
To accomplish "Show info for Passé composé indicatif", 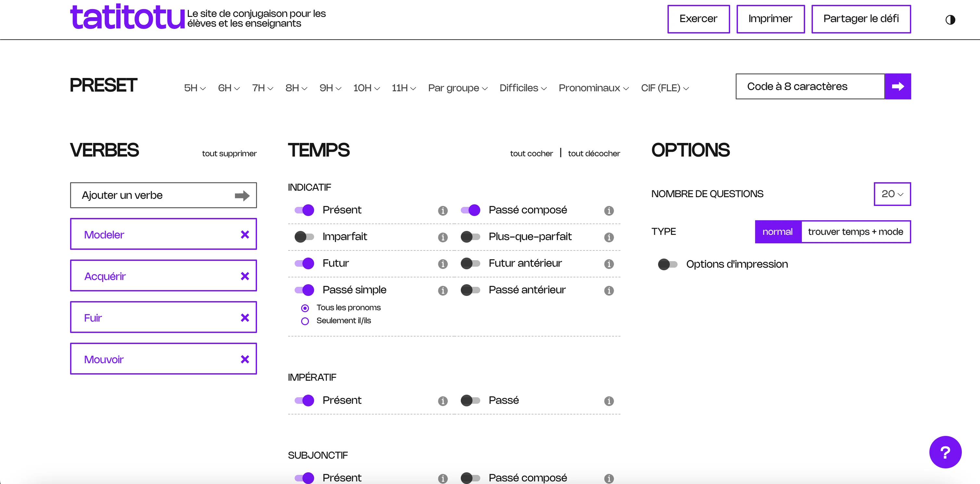I will [x=609, y=210].
